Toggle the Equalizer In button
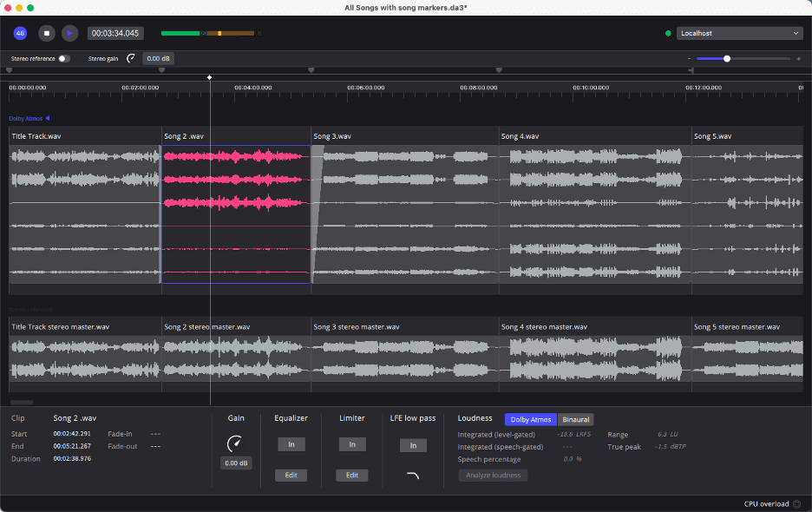This screenshot has height=512, width=812. (x=291, y=444)
